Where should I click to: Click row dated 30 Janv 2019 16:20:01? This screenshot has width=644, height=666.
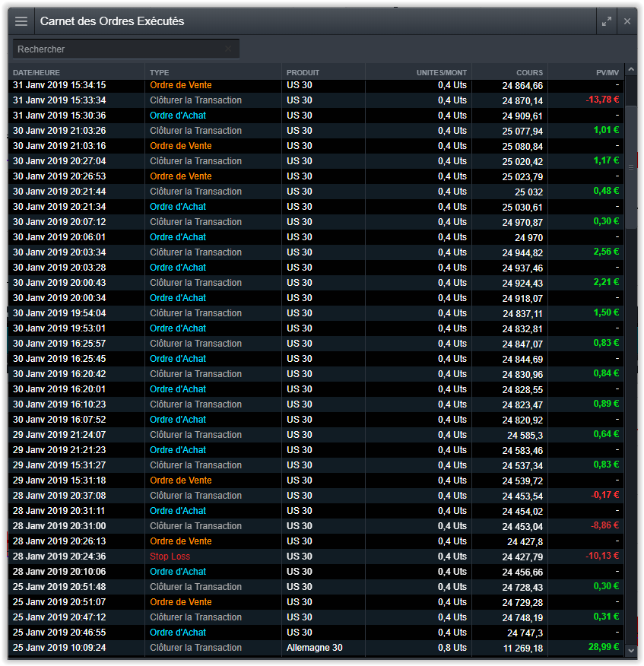click(316, 389)
